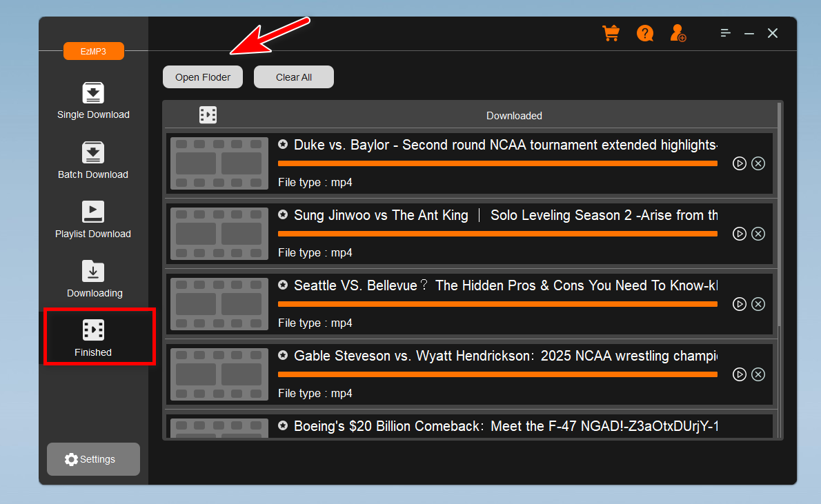Click the Gable Steveson video thumbnail

pos(219,374)
